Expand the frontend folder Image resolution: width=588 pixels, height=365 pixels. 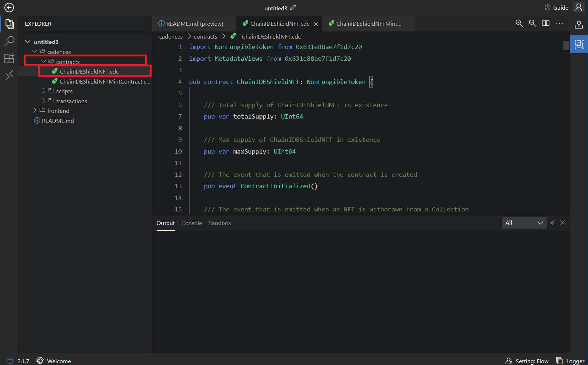[x=58, y=111]
